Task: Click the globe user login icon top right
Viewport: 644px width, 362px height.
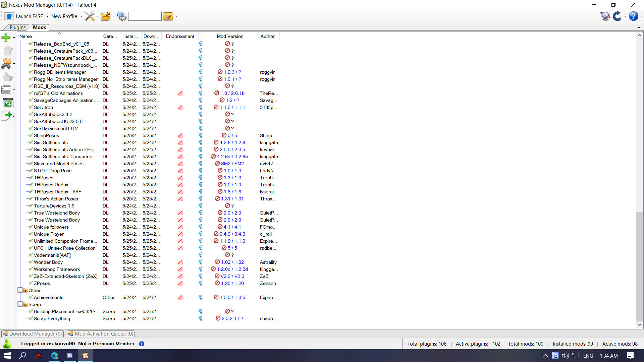Action: click(605, 16)
